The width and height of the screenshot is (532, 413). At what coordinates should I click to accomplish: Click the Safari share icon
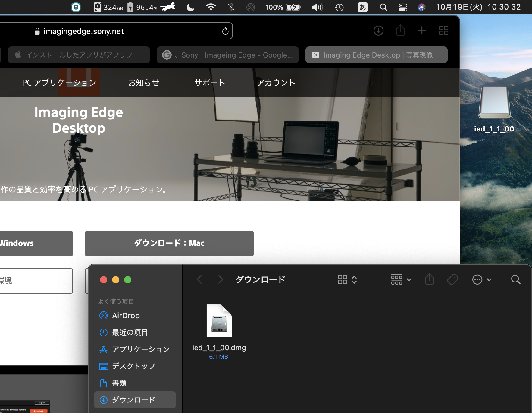pos(400,30)
